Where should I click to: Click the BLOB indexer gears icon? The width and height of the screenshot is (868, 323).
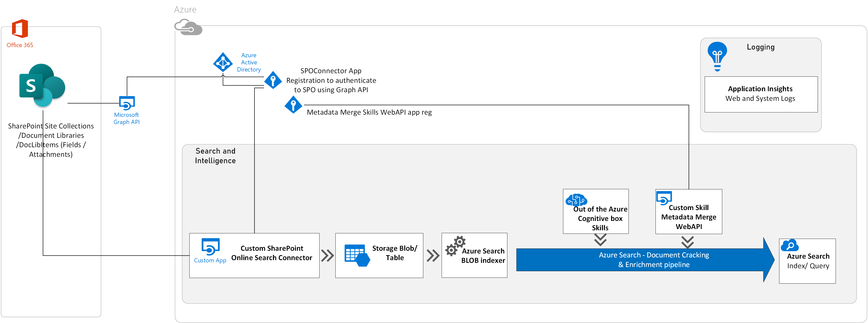click(x=455, y=246)
